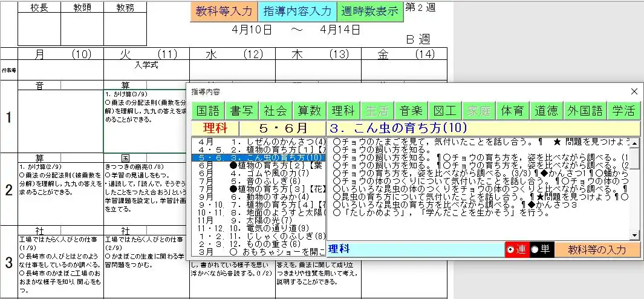Click the unit title field こん虫の育ち方(10)
This screenshot has height=299, width=644.
pyautogui.click(x=483, y=128)
